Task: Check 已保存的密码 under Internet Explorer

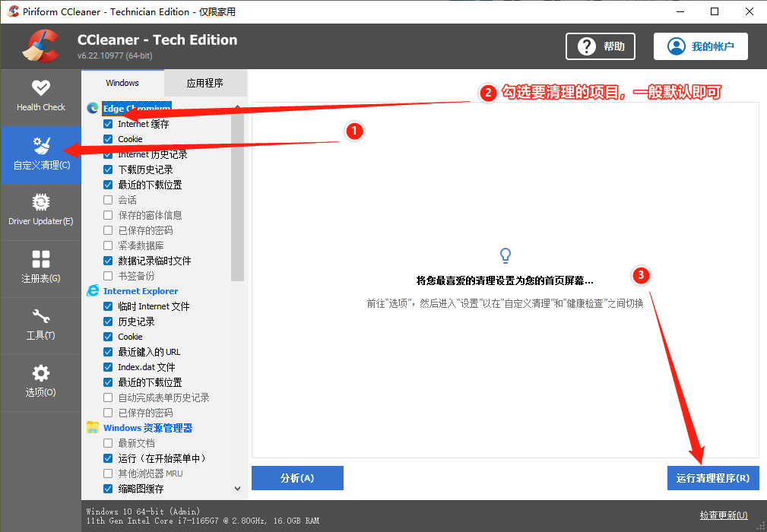Action: tap(108, 413)
